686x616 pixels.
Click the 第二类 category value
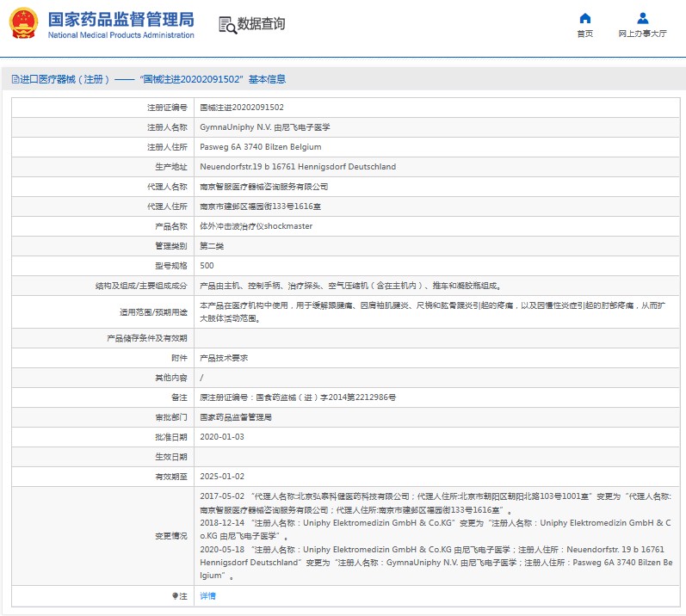[x=212, y=246]
